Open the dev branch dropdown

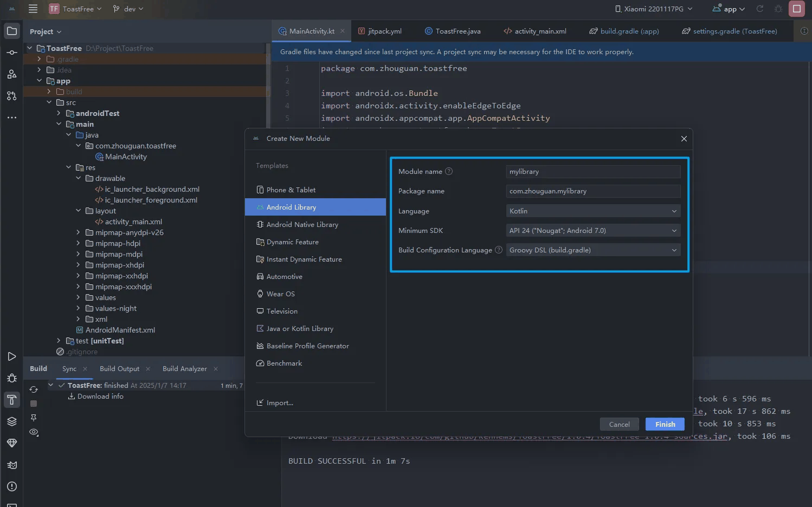[x=128, y=9]
